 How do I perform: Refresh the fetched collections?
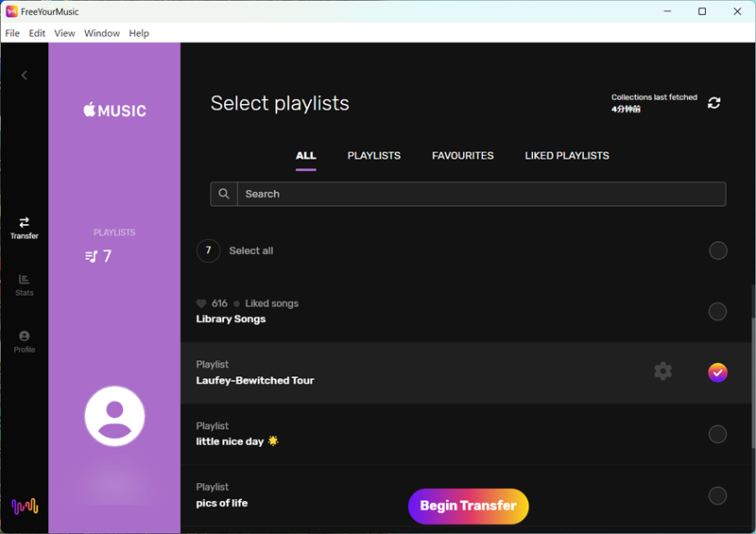click(x=714, y=103)
